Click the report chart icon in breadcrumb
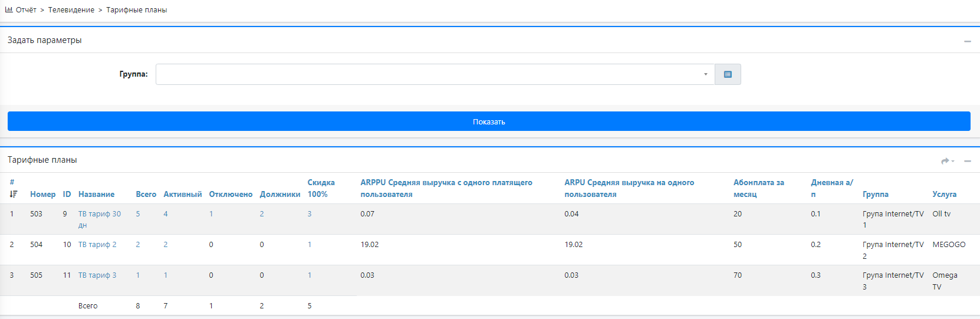The image size is (980, 319). pos(9,9)
